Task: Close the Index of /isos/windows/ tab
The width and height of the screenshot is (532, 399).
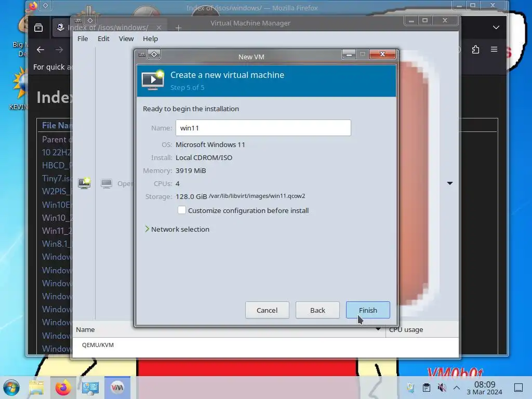Action: [159, 28]
